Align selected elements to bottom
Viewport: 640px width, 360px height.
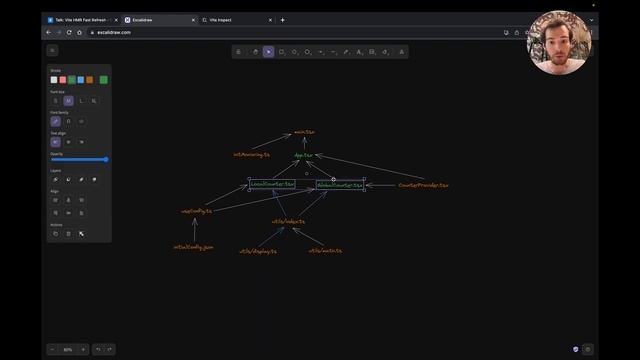click(81, 213)
